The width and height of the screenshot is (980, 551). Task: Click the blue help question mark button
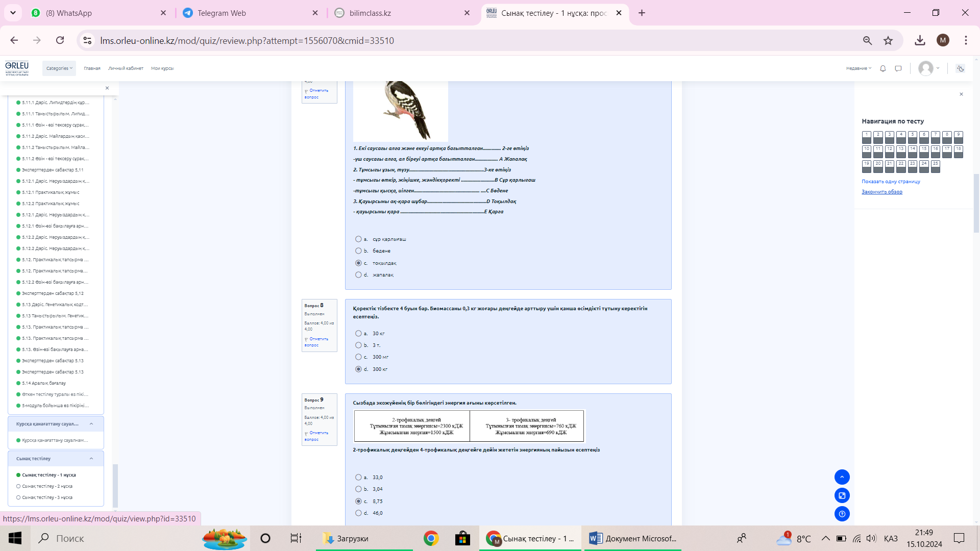(x=842, y=514)
